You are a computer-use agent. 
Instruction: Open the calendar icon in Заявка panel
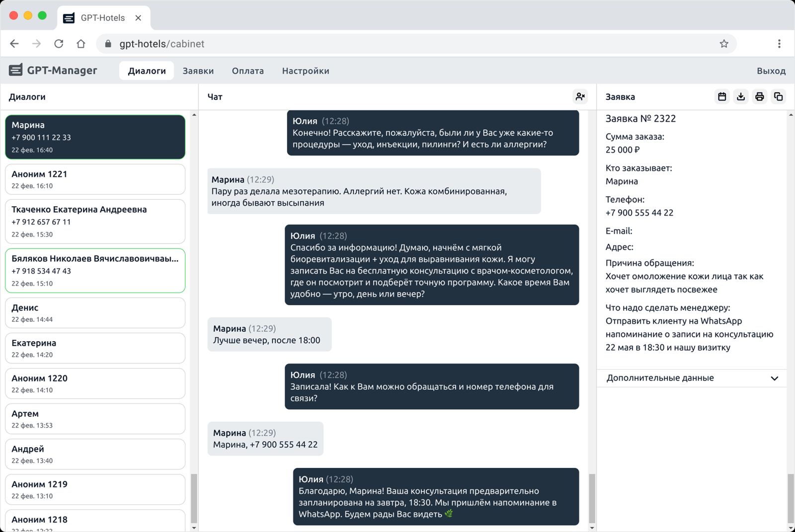point(722,96)
